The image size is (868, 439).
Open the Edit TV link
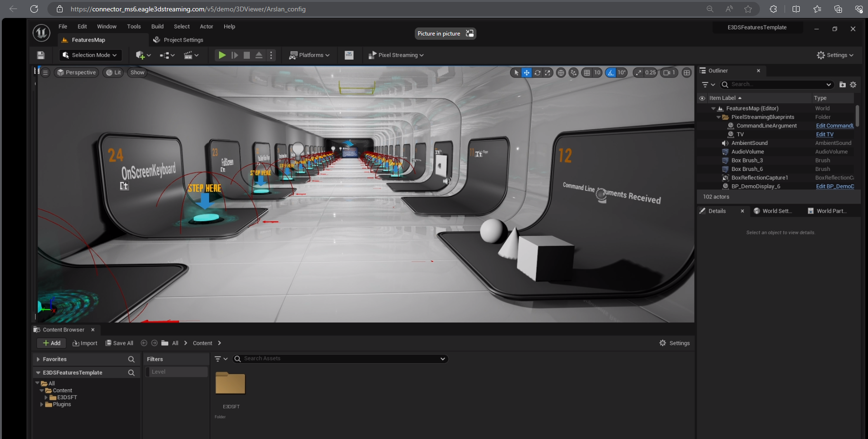tap(824, 134)
